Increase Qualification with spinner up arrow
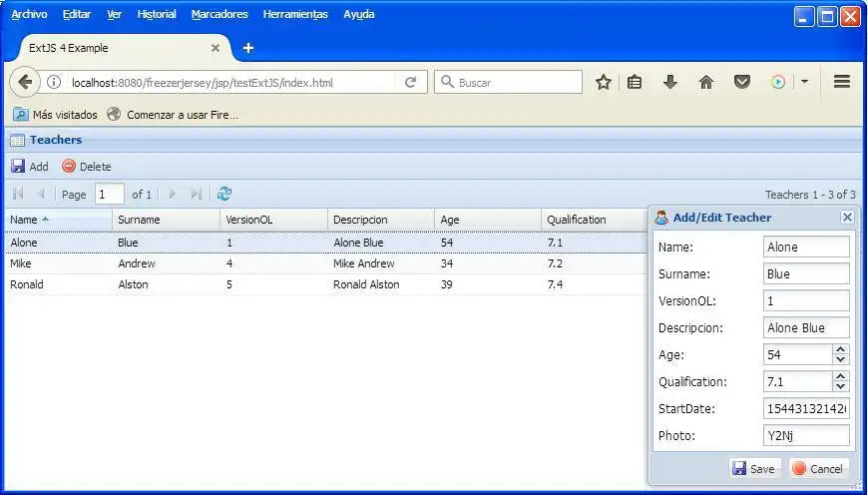Screen dimensions: 868x495 click(841, 376)
